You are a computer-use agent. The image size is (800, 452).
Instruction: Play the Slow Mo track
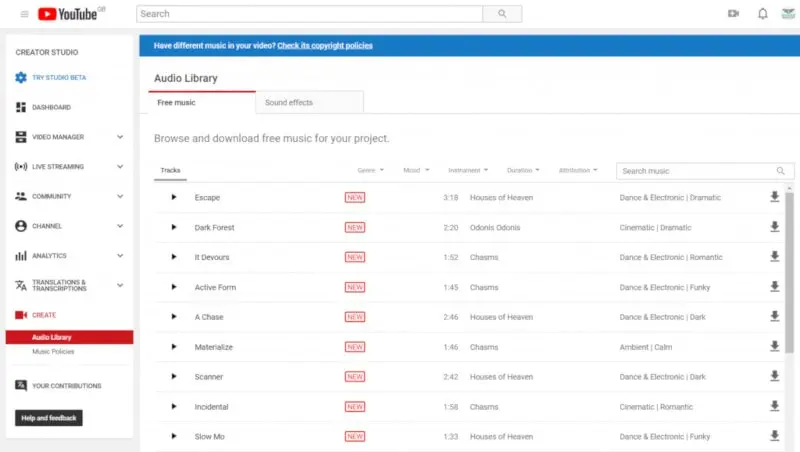click(173, 436)
